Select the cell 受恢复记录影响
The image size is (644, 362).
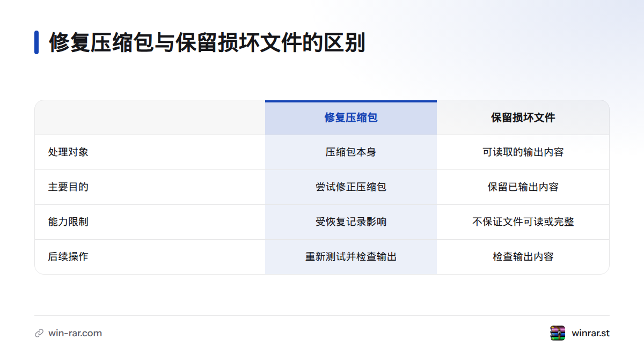point(351,222)
